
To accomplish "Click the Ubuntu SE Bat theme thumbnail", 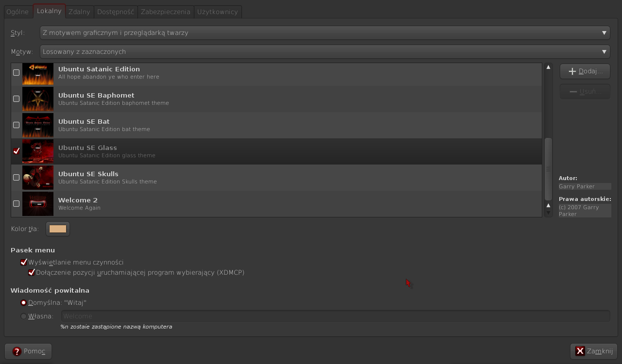I will (x=38, y=125).
